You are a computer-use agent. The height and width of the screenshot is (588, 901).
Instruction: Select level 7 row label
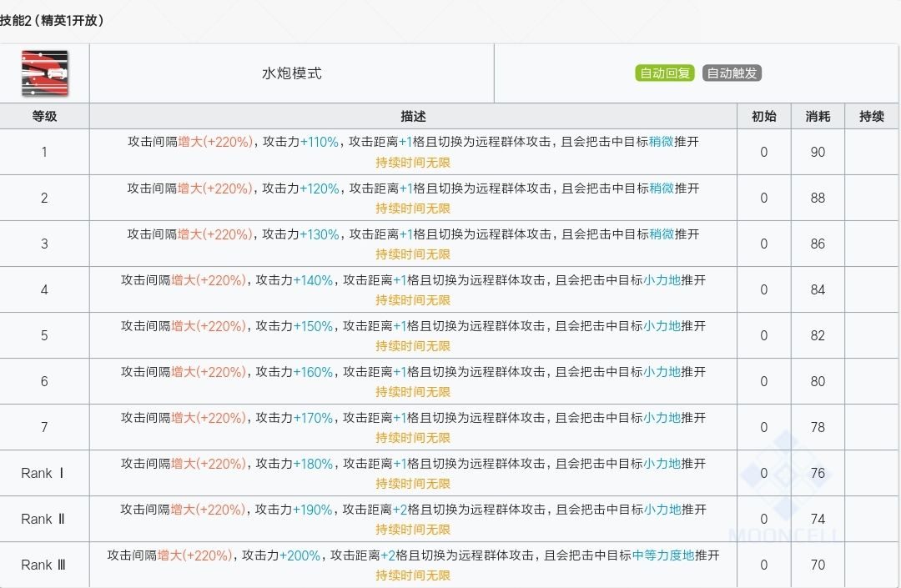coord(44,428)
